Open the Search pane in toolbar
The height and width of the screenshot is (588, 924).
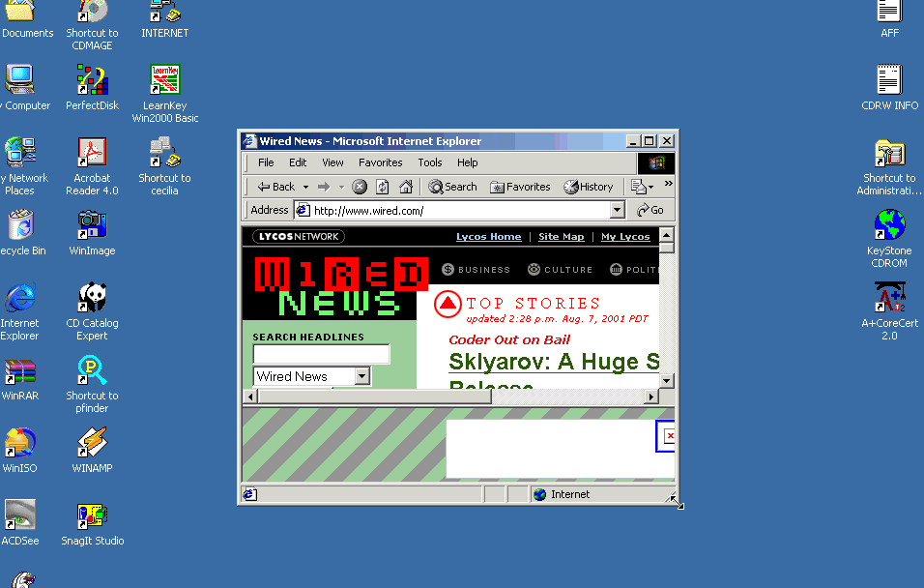452,187
